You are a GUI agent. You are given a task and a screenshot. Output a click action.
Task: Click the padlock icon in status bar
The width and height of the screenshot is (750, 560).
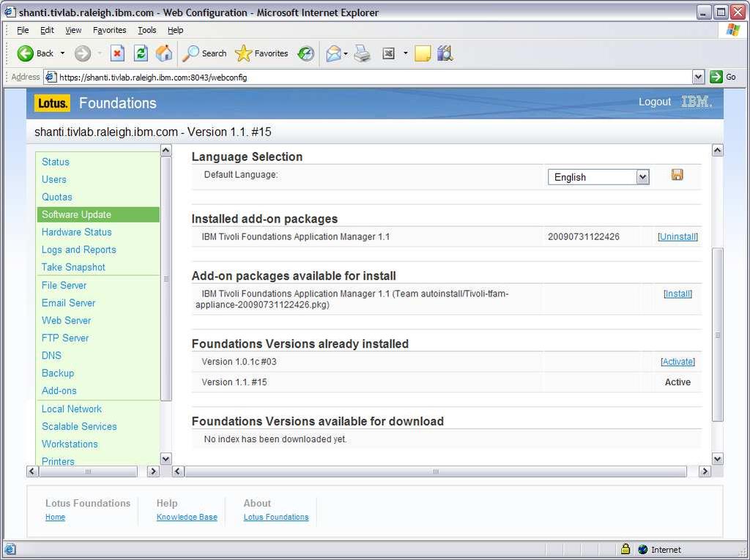point(625,548)
